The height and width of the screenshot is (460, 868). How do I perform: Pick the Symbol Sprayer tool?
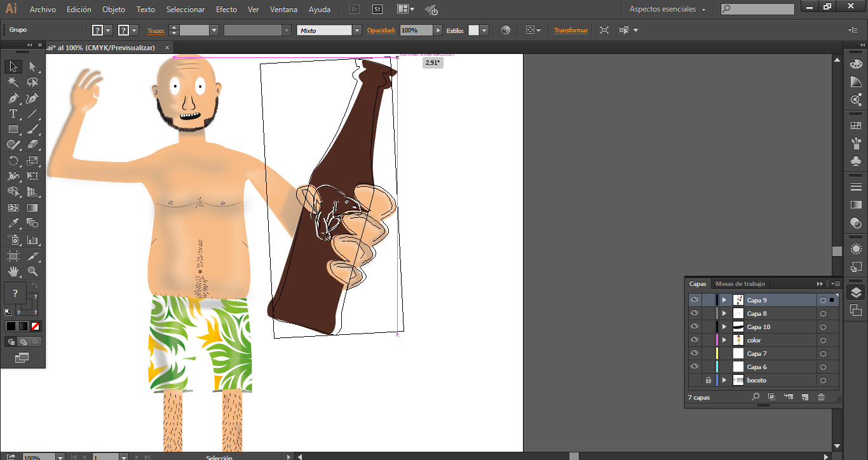[x=13, y=240]
